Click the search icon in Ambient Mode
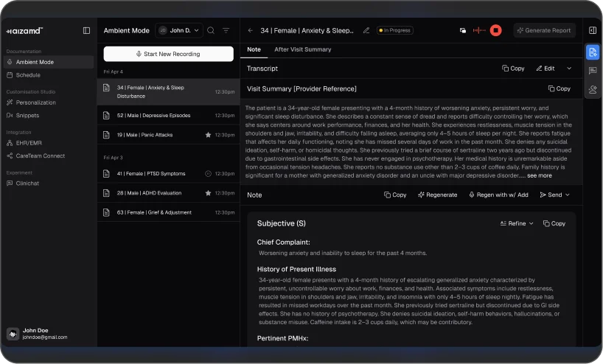603x364 pixels. [211, 30]
